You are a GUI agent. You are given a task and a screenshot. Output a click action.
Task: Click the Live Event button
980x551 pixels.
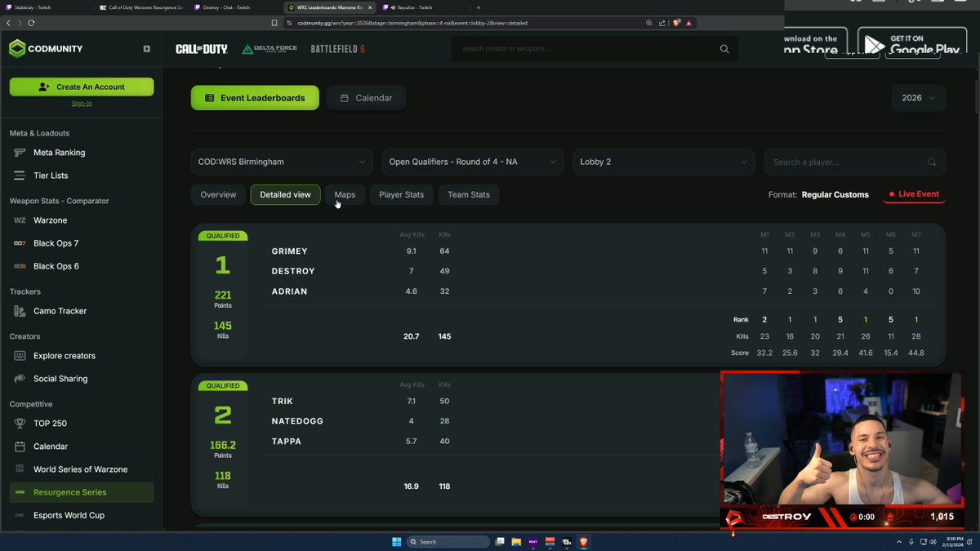pyautogui.click(x=914, y=194)
